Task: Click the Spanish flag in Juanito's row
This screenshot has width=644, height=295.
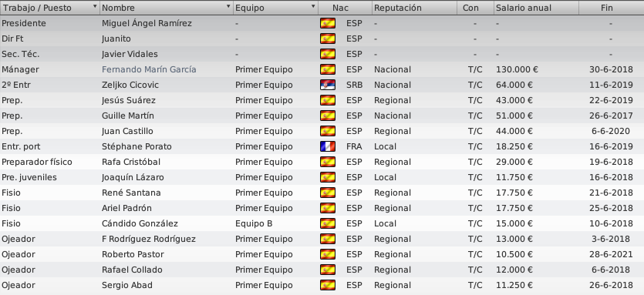Action: click(x=327, y=39)
